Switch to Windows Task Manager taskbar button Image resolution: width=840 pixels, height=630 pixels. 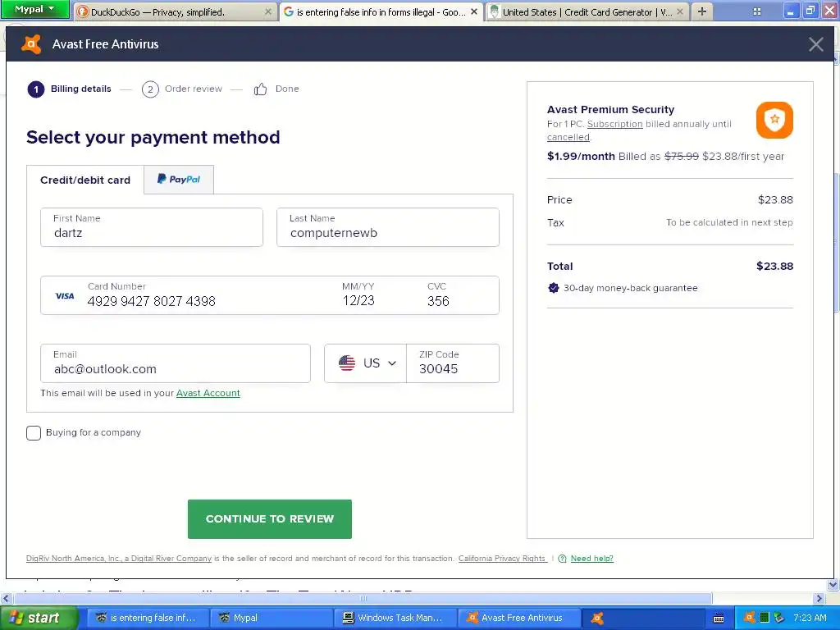[395, 618]
